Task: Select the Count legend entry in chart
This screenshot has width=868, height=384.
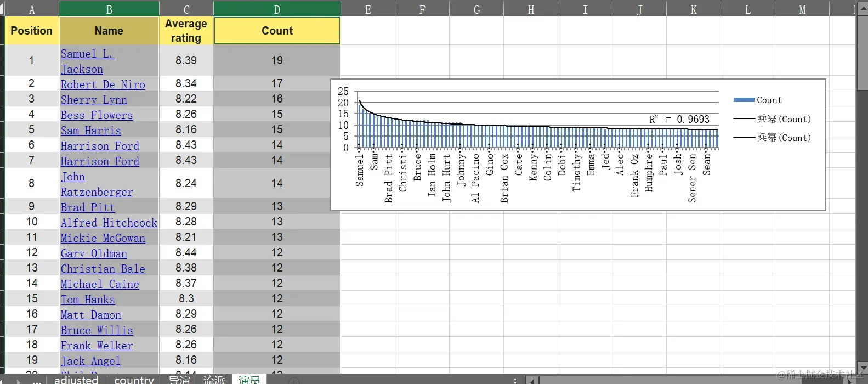Action: pos(757,100)
